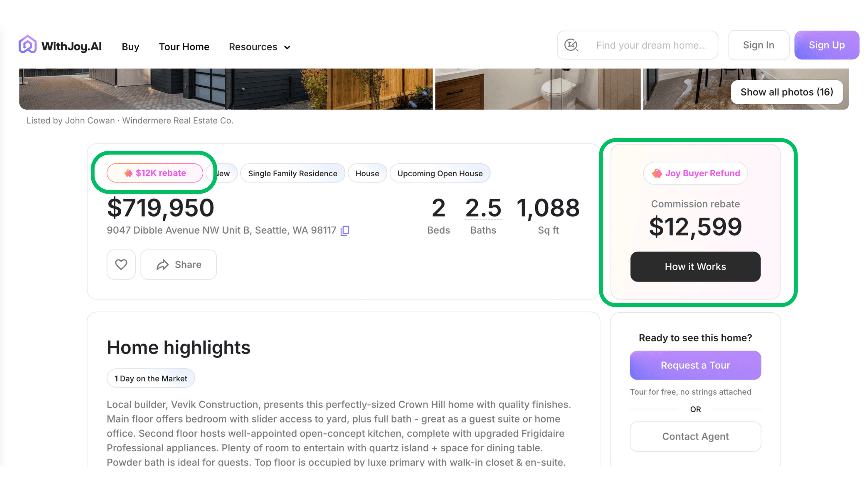Click the AI search icon in search bar
Image resolution: width=868 pixels, height=488 pixels.
[571, 45]
